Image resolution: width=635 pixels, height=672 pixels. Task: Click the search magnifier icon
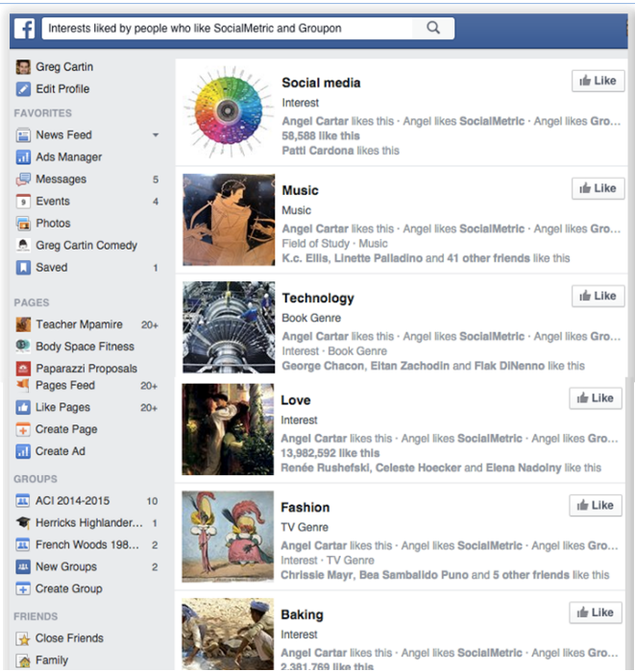(x=433, y=28)
